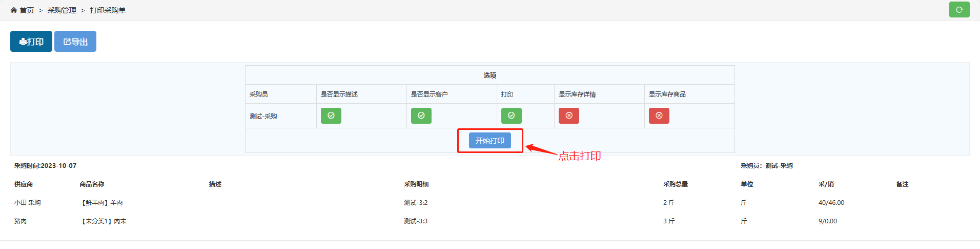
Task: Click the 商品名称 column header
Action: click(92, 184)
